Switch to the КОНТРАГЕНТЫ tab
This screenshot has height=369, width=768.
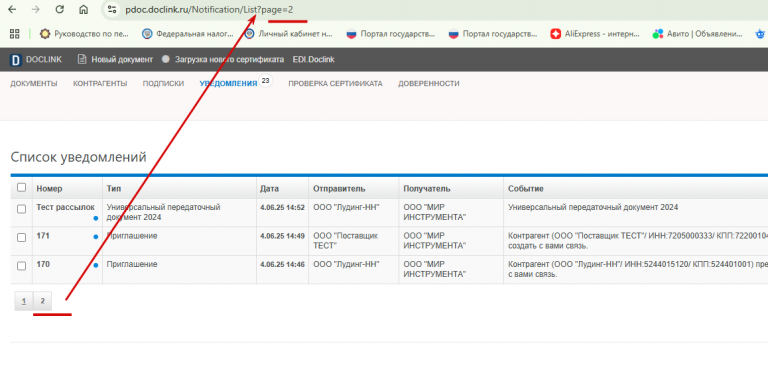coord(100,84)
